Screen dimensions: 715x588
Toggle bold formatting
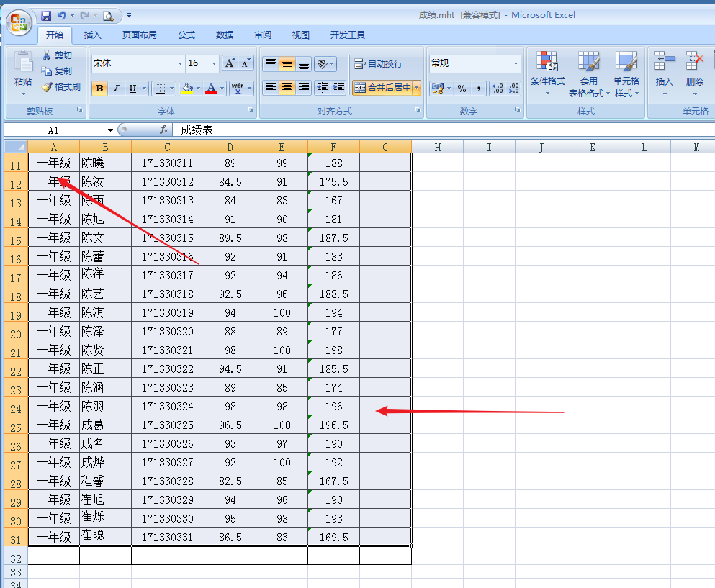coord(99,89)
